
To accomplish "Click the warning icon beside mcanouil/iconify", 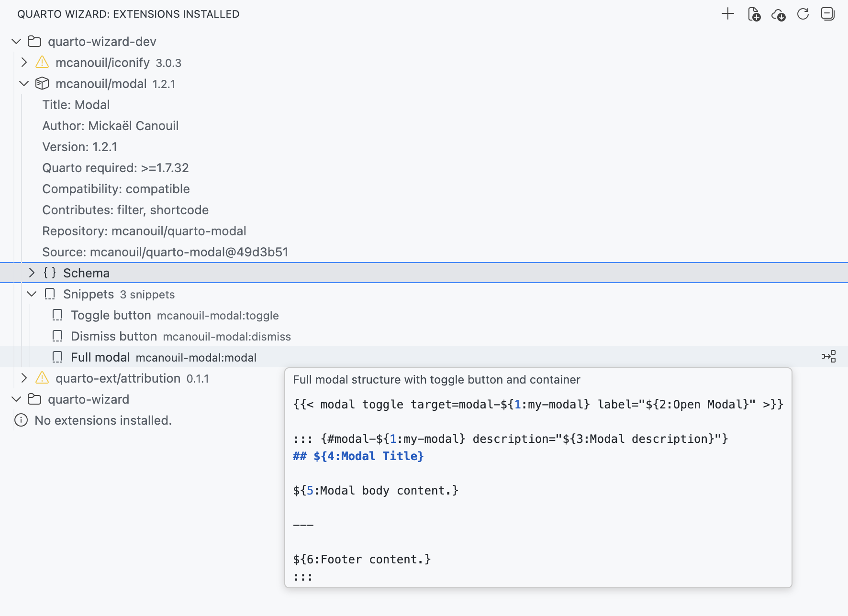I will pos(42,62).
